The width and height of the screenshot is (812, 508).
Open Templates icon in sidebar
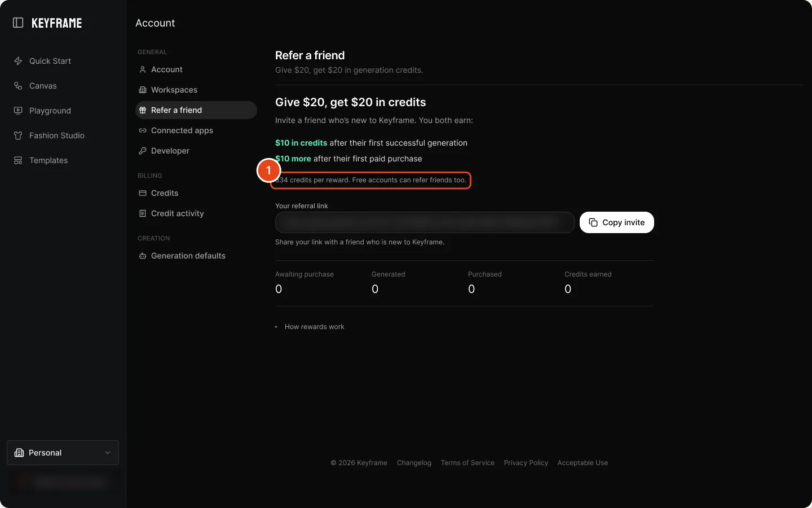(18, 160)
